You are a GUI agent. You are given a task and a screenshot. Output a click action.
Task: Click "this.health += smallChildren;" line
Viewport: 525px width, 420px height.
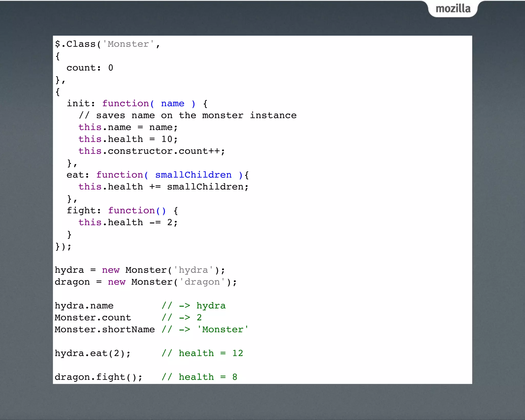coord(164,187)
